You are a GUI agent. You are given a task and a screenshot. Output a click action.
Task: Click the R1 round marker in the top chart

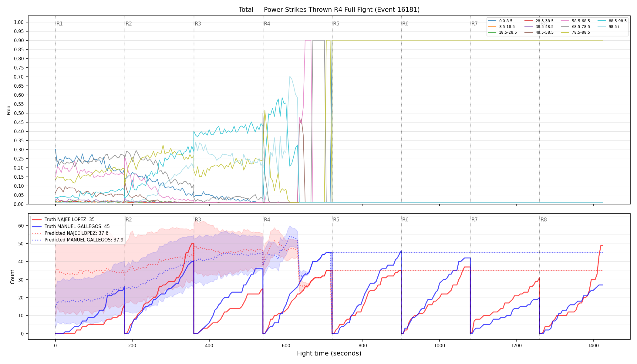pos(59,24)
